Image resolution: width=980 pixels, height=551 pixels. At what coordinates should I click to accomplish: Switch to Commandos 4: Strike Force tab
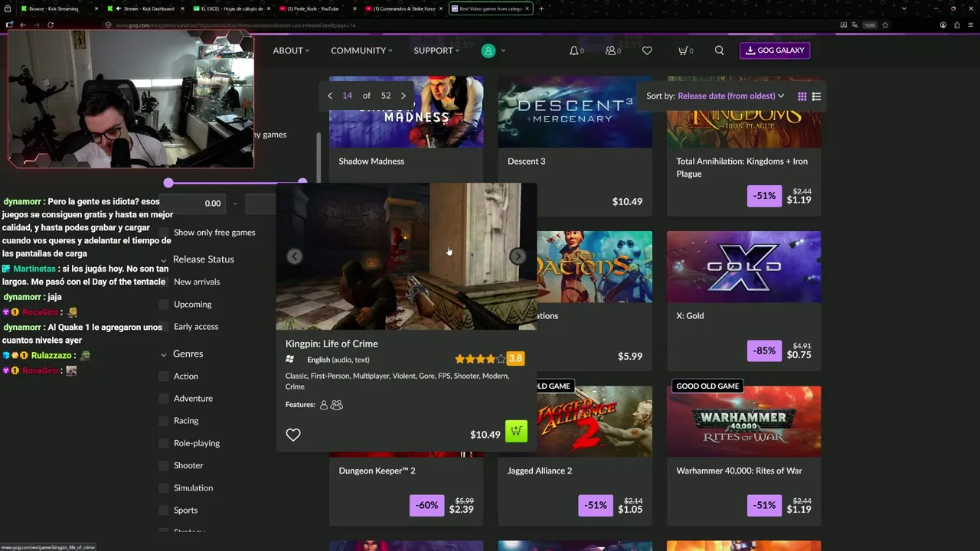tap(403, 8)
